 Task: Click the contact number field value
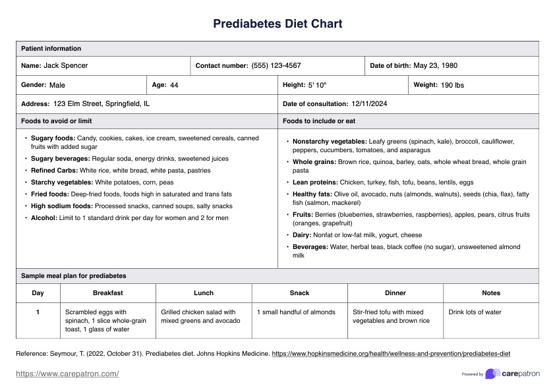click(x=276, y=66)
